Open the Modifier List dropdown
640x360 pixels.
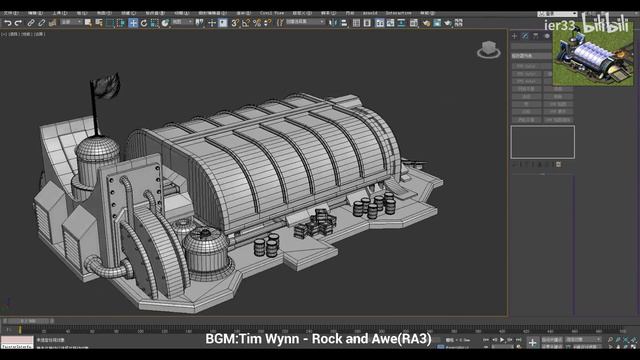(531, 56)
